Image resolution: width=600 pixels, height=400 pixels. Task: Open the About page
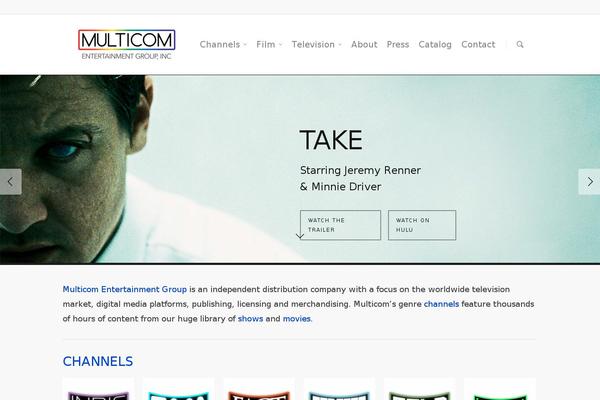364,44
